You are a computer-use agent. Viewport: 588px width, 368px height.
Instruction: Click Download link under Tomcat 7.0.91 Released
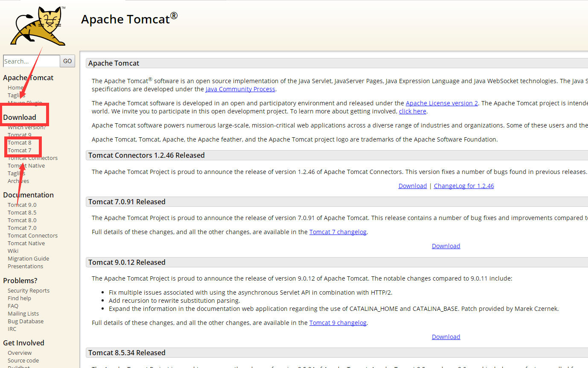pyautogui.click(x=446, y=246)
